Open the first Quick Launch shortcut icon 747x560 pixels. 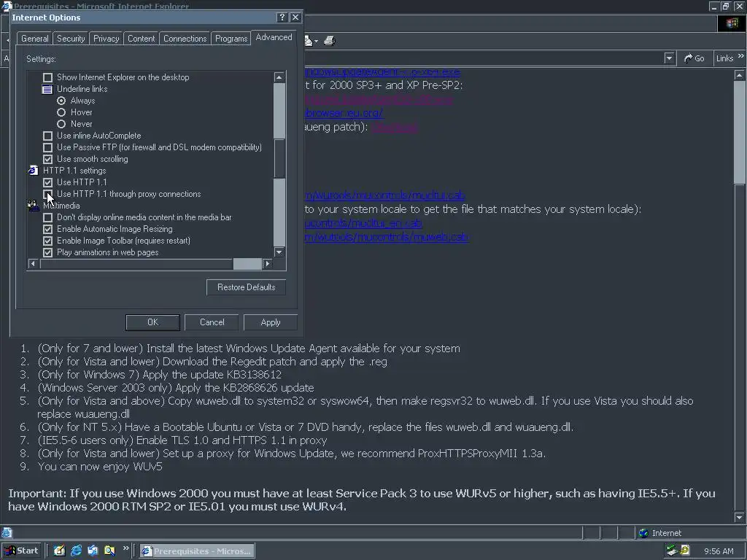(59, 551)
